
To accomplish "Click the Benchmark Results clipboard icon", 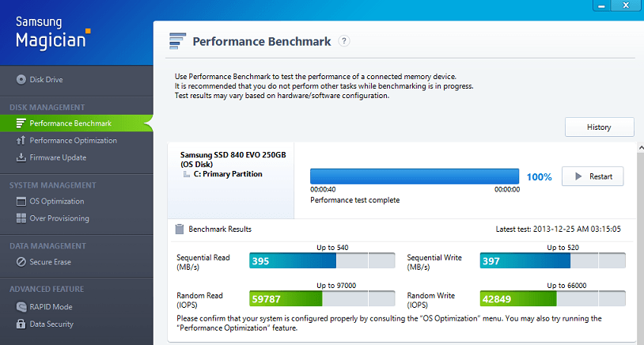I will 180,229.
